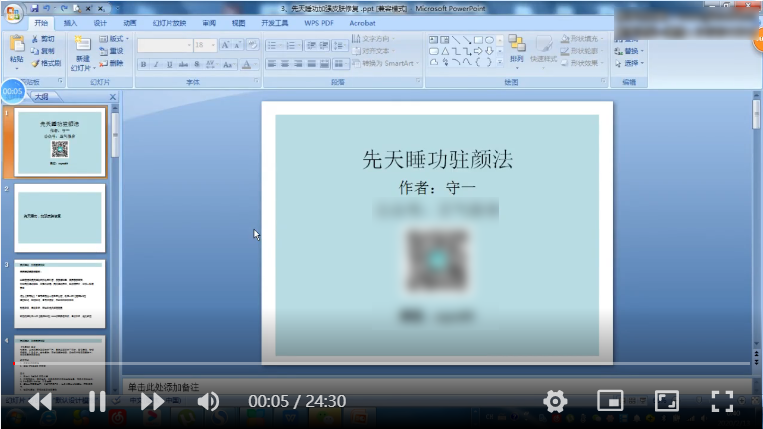Mute the video volume
The width and height of the screenshot is (763, 429).
(208, 402)
